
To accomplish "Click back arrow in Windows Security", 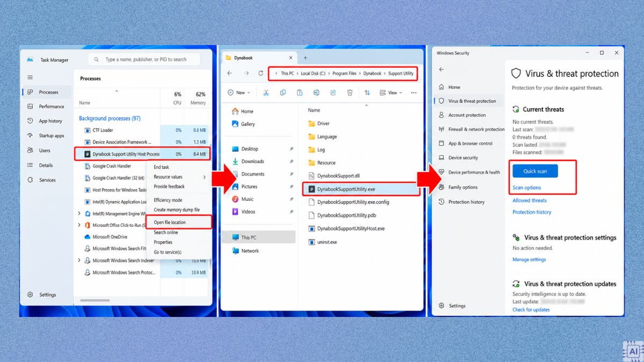I will [x=442, y=70].
